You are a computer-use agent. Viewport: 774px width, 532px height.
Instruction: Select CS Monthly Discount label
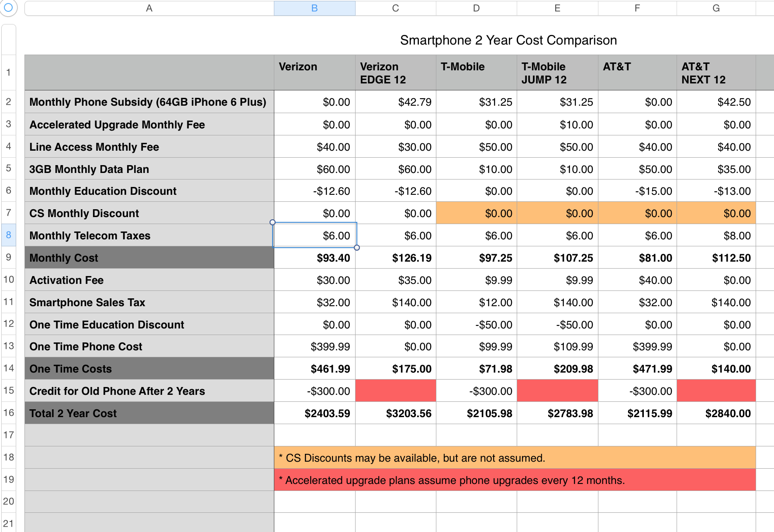pyautogui.click(x=149, y=213)
